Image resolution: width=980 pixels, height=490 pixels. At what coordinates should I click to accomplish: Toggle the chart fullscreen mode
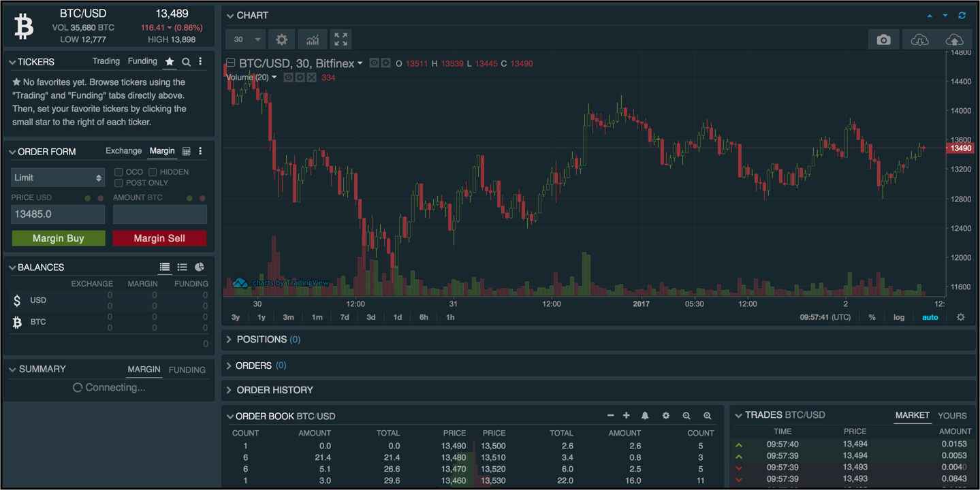tap(341, 39)
